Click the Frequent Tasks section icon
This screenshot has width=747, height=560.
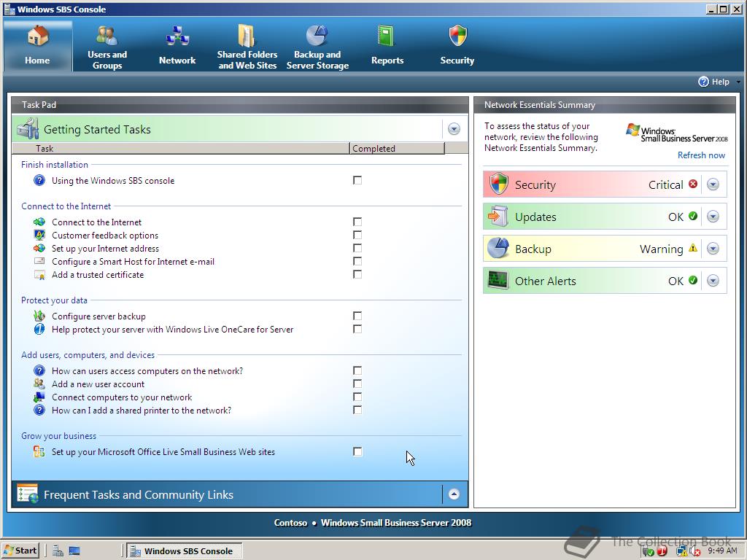click(28, 494)
